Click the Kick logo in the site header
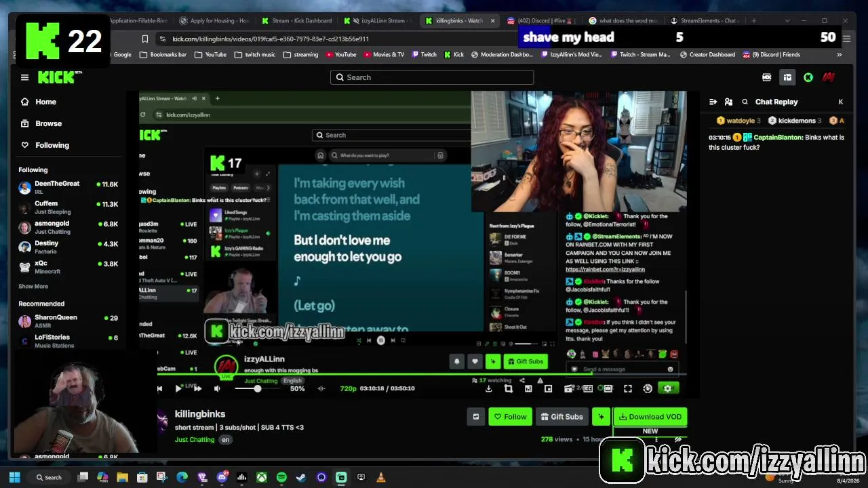Screen dimensions: 868x488 tap(56, 77)
